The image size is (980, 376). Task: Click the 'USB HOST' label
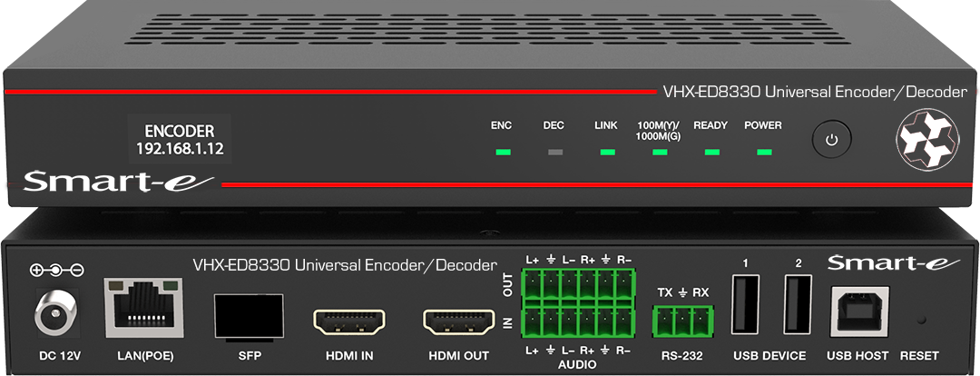coord(857,356)
